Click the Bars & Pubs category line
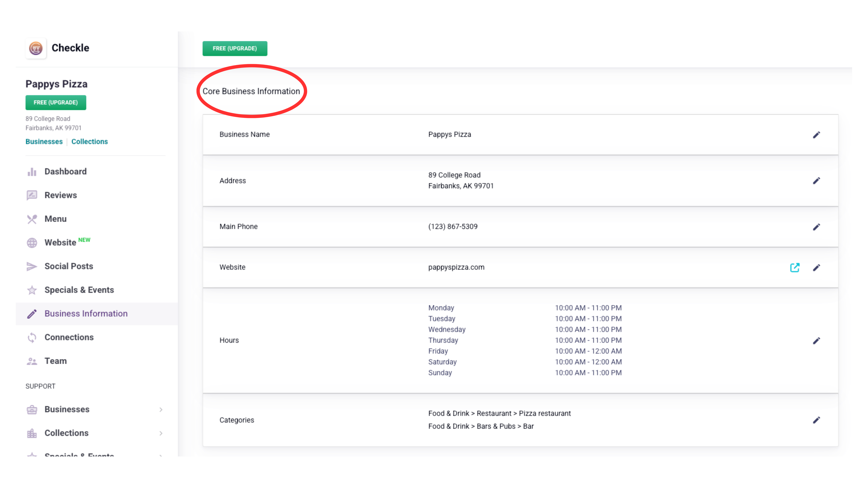Image resolution: width=868 pixels, height=488 pixels. (481, 426)
